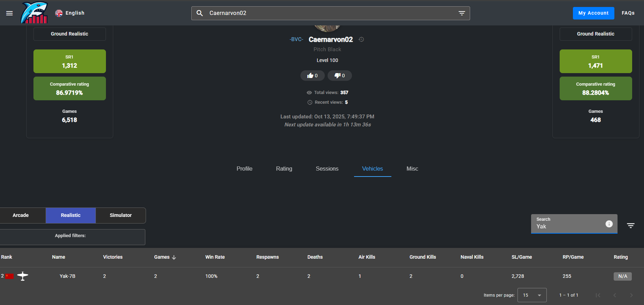Viewport: 644px width, 305px height.
Task: Open the English language selector
Action: (x=70, y=13)
